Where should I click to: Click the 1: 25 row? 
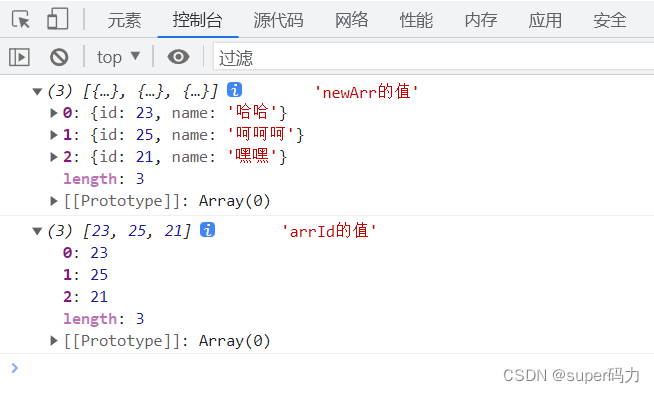click(85, 275)
